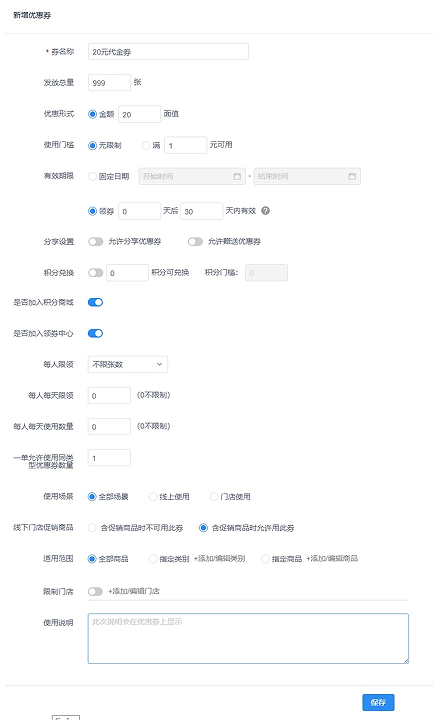Expand the 每人限领 dropdown

[x=128, y=364]
